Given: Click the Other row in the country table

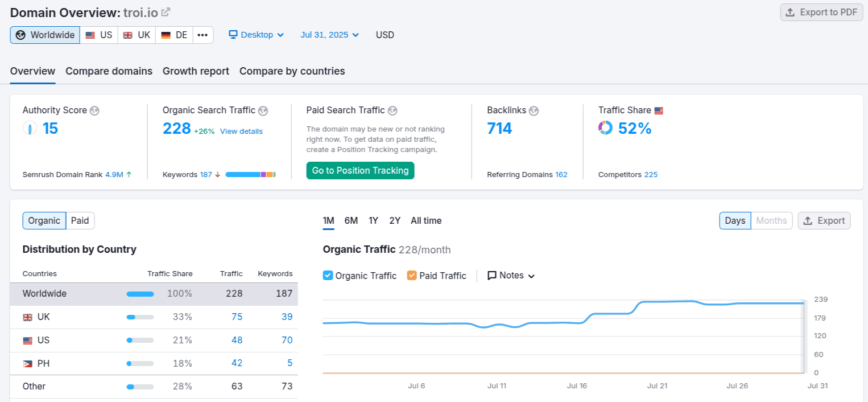Looking at the screenshot, I should [x=154, y=387].
